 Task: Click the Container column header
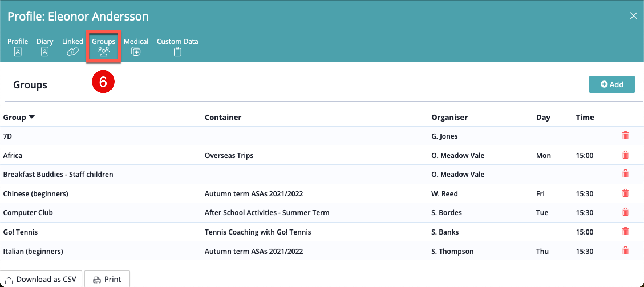click(223, 117)
